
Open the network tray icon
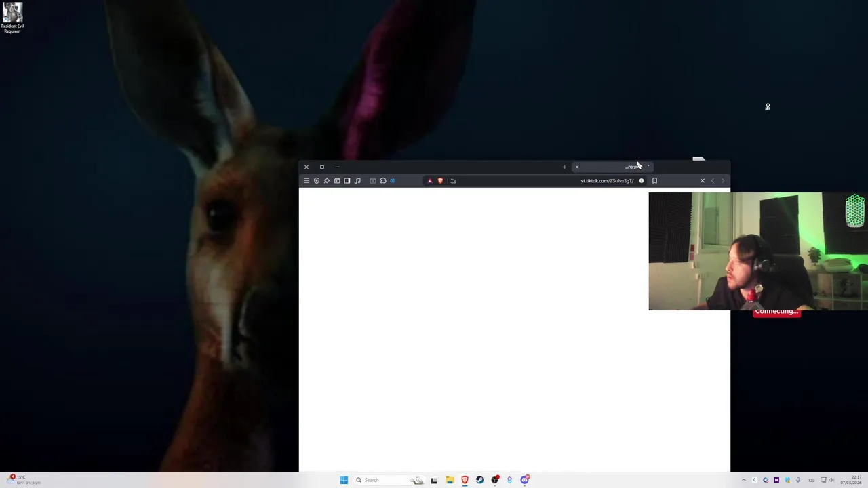click(x=823, y=480)
